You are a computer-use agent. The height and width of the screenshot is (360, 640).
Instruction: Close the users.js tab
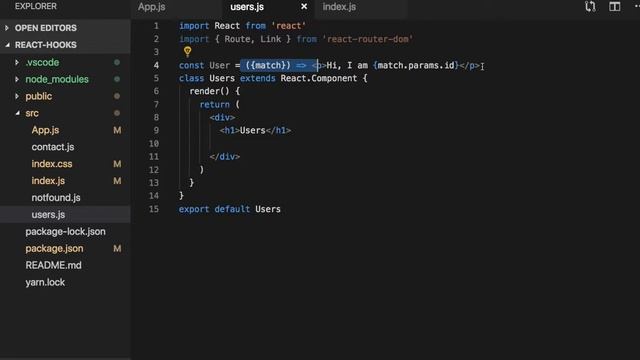(x=304, y=7)
